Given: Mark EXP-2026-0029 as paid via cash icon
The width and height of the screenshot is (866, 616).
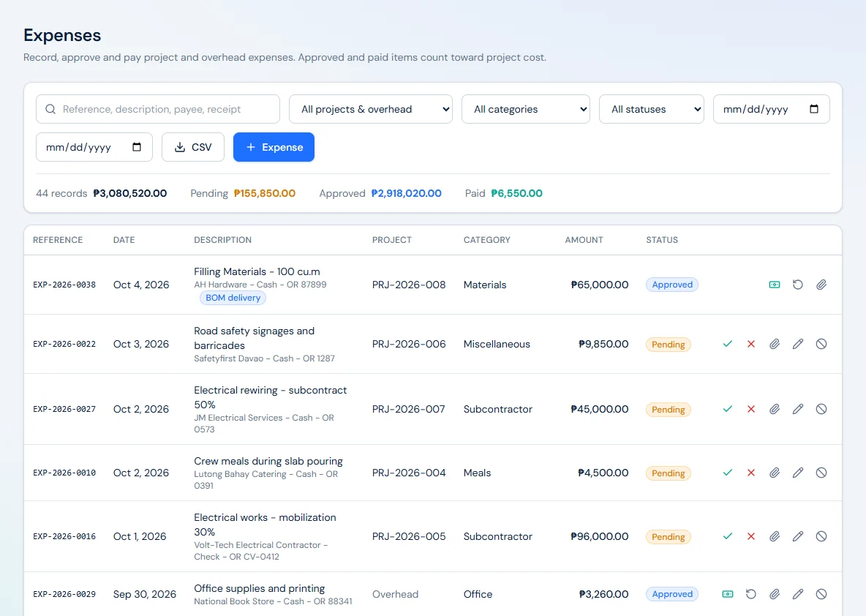Looking at the screenshot, I should (727, 594).
